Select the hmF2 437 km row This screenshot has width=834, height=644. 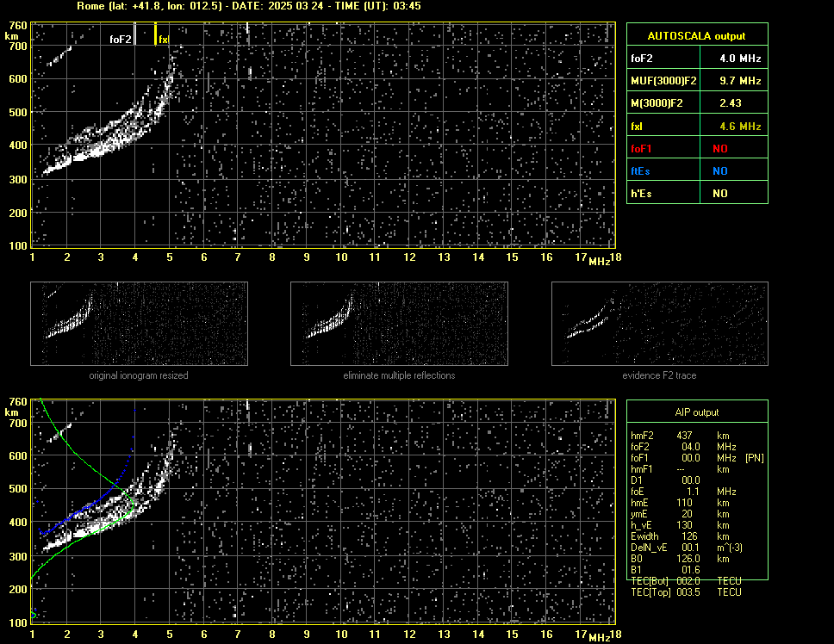click(681, 436)
